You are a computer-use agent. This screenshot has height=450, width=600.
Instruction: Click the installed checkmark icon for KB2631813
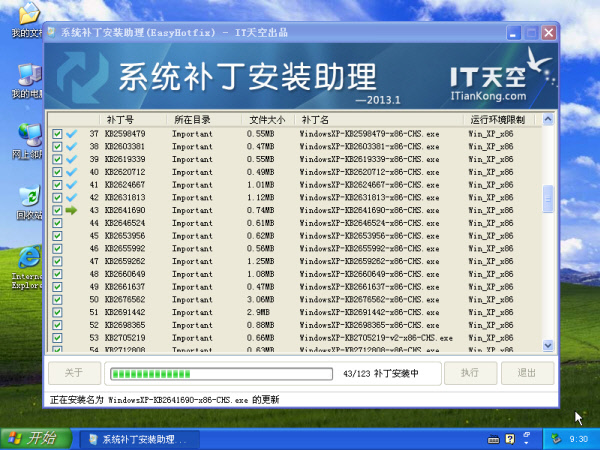pyautogui.click(x=72, y=197)
